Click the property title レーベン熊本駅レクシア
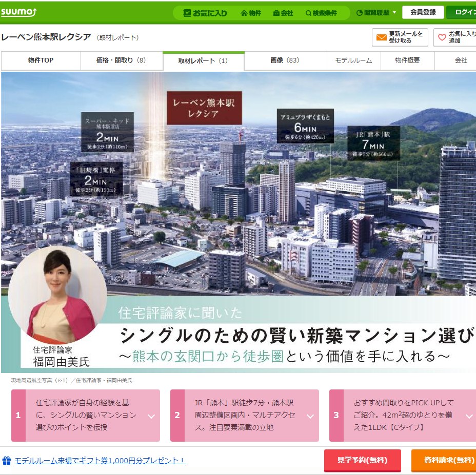The height and width of the screenshot is (475, 476). click(x=46, y=37)
